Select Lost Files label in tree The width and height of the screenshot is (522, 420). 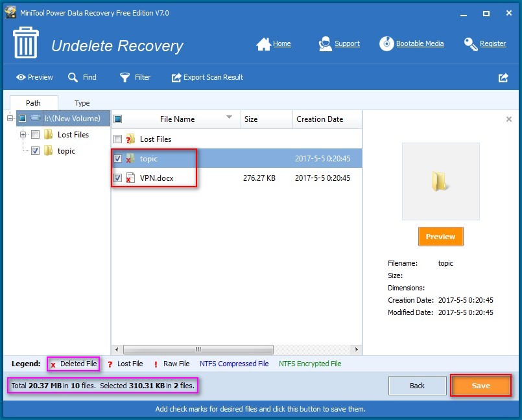point(73,134)
